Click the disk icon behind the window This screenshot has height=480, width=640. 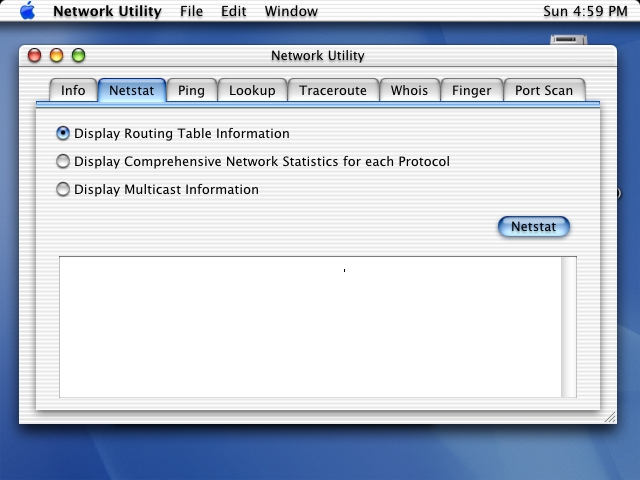click(x=569, y=40)
